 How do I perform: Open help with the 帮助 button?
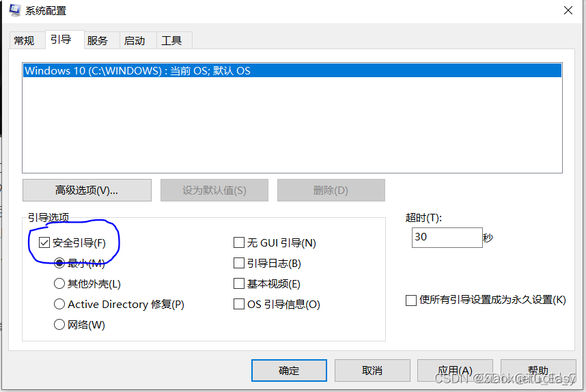[x=538, y=370]
